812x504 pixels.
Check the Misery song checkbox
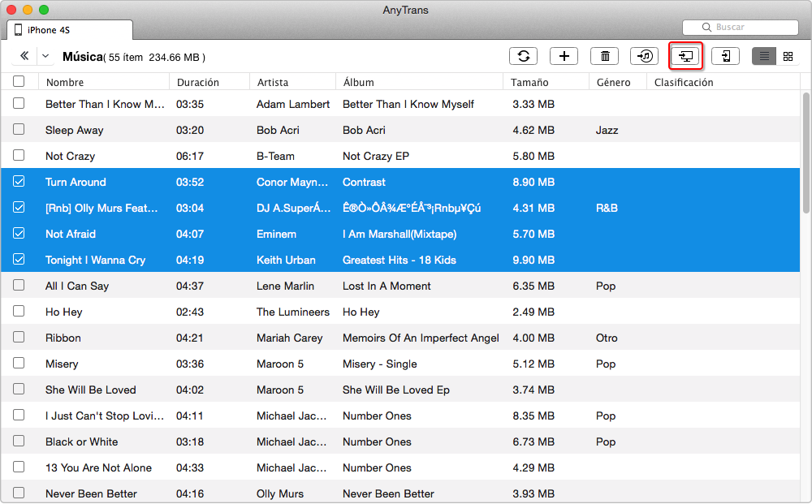[x=19, y=363]
